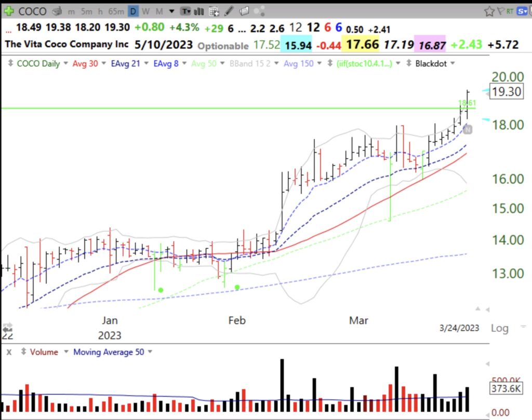532x420 pixels.
Task: Open the Avg 30 indicator dropdown
Action: click(x=103, y=63)
